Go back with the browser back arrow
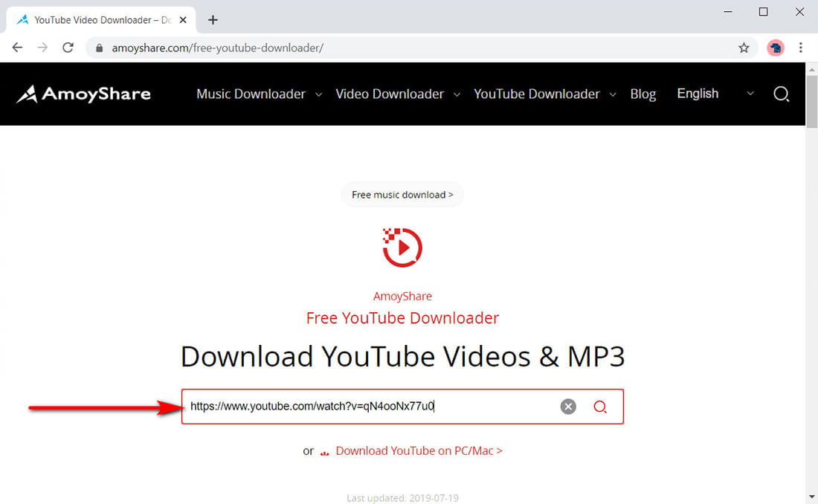 coord(17,48)
